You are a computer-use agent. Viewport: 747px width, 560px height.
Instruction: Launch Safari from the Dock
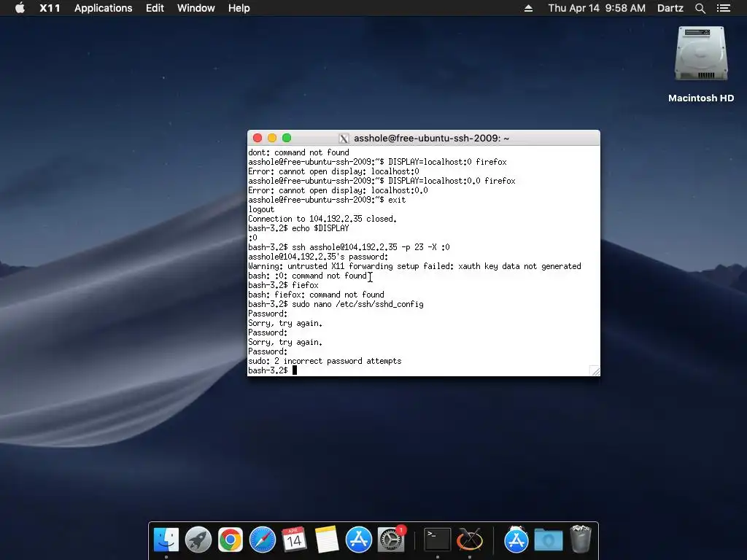pyautogui.click(x=263, y=540)
